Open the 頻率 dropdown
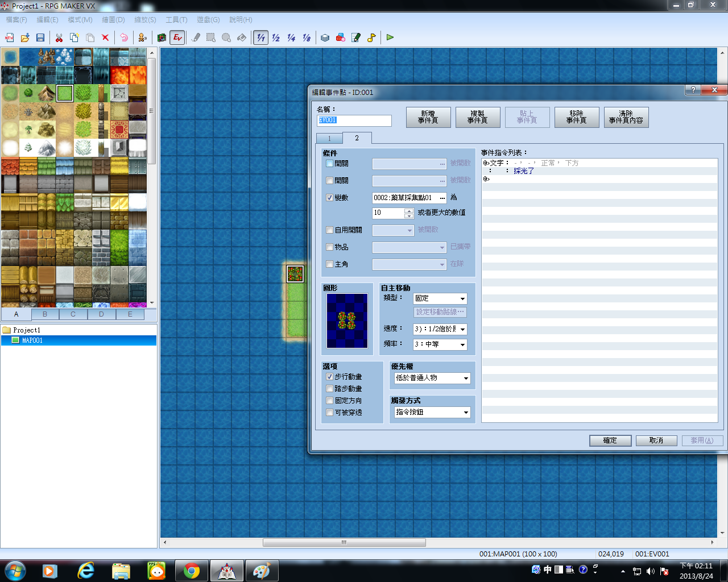 440,344
